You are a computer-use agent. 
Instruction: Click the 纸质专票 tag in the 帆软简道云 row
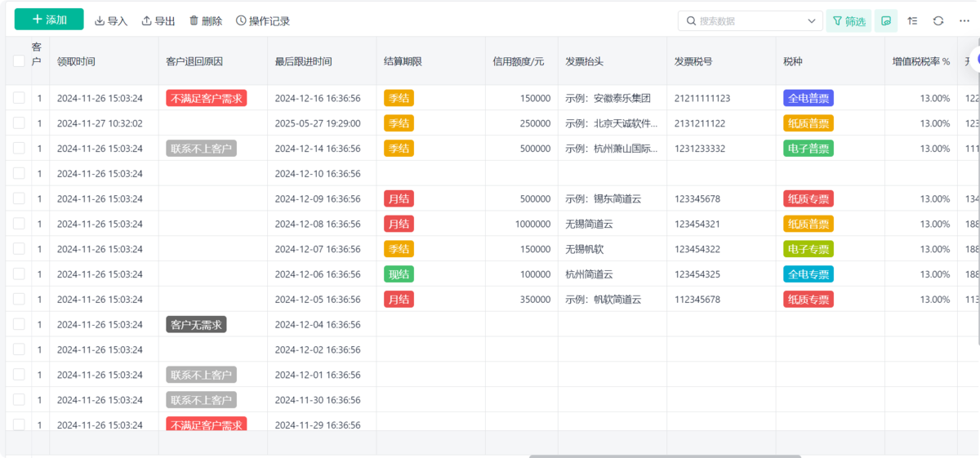click(808, 300)
